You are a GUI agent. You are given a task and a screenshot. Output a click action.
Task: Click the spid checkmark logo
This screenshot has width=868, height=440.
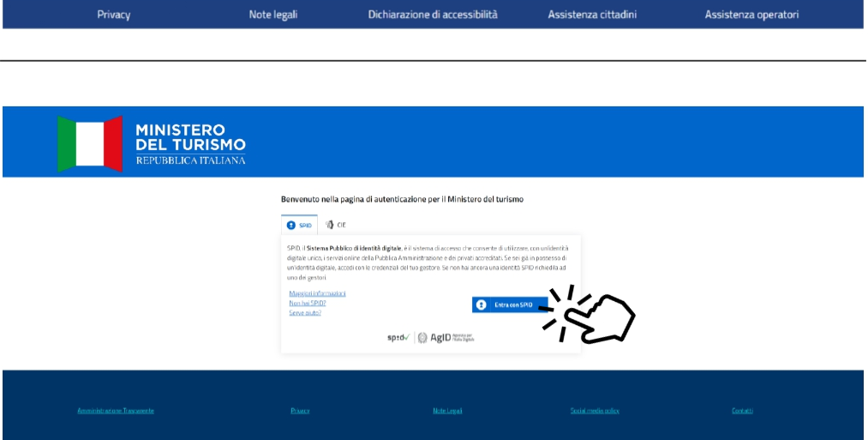click(x=398, y=337)
